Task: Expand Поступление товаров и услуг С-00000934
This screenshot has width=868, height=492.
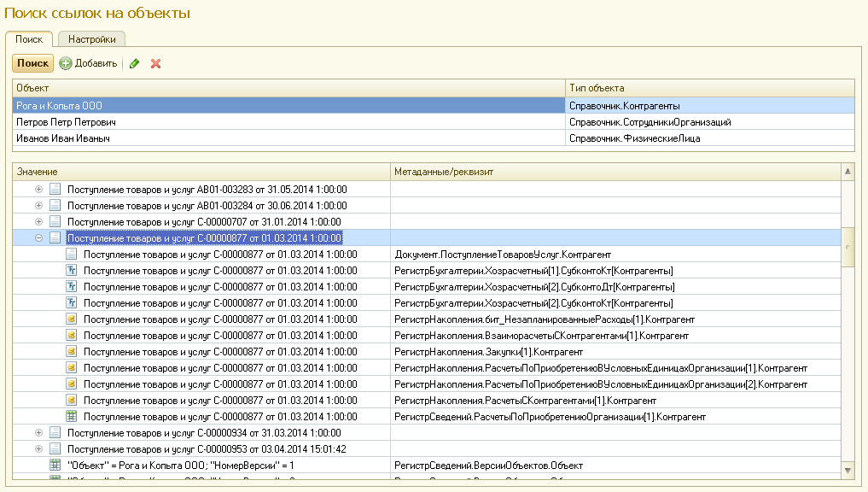Action: [x=38, y=433]
